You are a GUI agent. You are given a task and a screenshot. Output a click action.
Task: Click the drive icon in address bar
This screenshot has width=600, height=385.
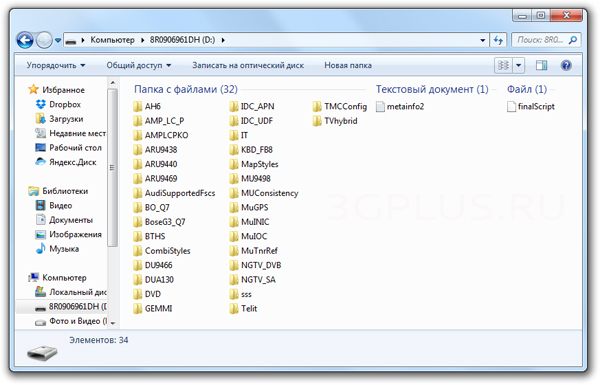coord(70,41)
